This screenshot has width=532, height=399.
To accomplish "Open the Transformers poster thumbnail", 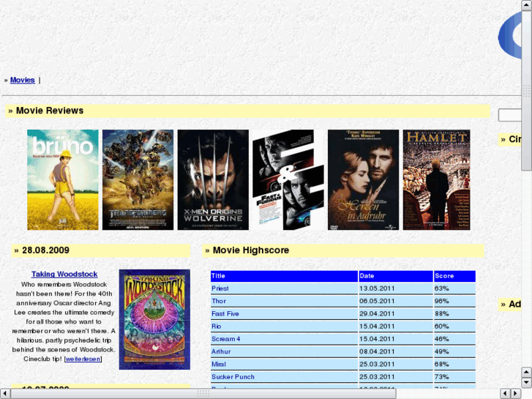I will coord(138,179).
